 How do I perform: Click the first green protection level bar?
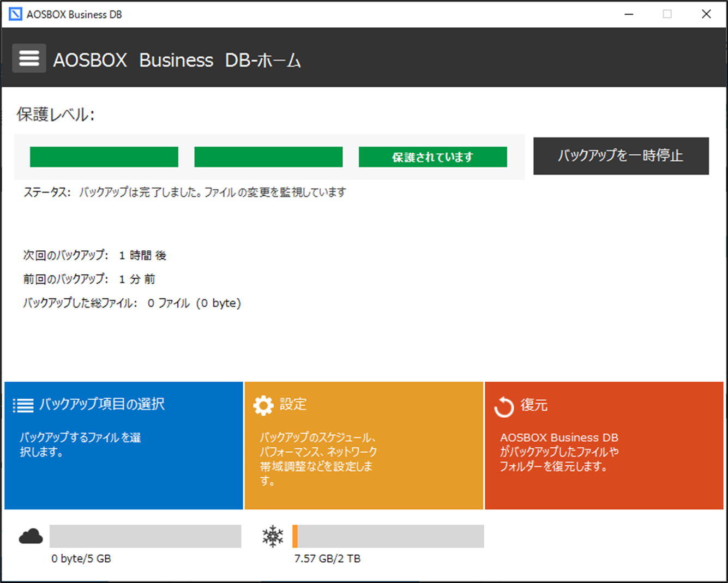pyautogui.click(x=104, y=157)
